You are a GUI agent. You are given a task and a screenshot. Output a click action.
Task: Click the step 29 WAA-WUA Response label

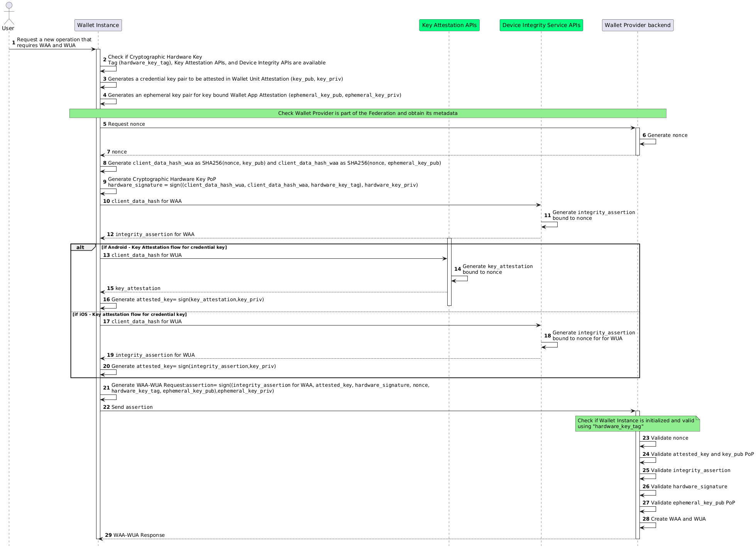139,535
